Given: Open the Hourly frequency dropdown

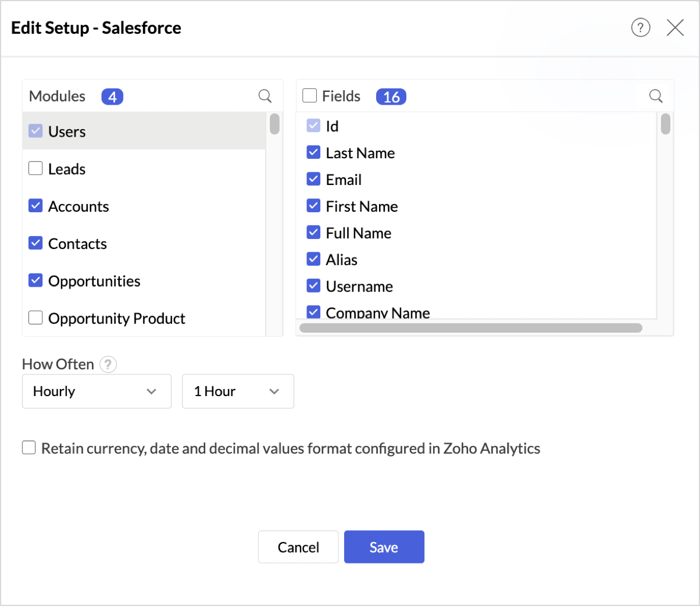Looking at the screenshot, I should [x=97, y=391].
